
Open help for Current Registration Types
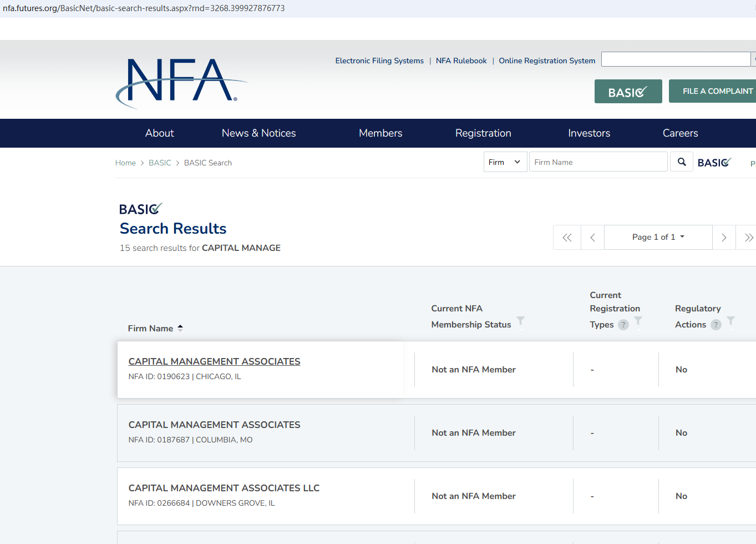tap(623, 325)
